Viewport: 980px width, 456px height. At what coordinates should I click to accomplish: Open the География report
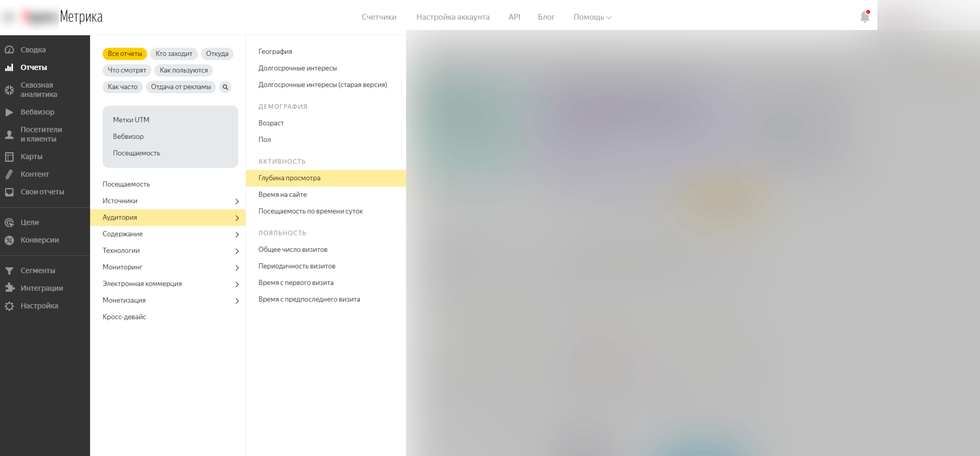[276, 52]
